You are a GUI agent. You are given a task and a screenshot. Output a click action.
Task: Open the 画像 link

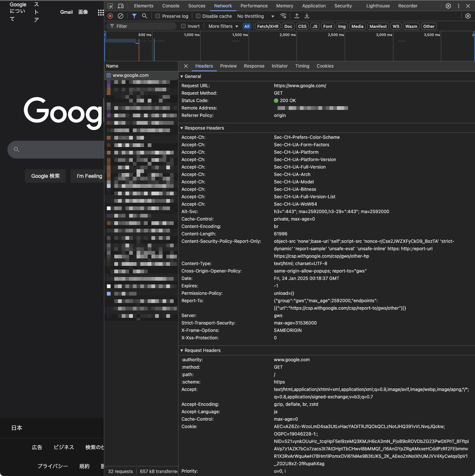(x=83, y=12)
